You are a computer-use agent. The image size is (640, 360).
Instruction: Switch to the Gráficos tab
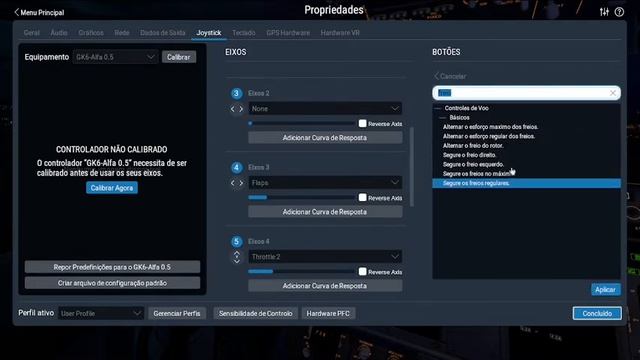(91, 33)
